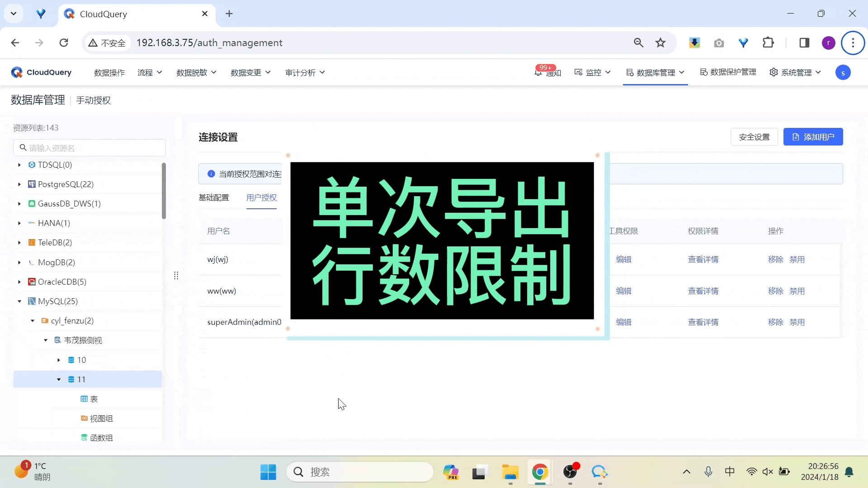Open 查看详情 for user wj(wj)
The width and height of the screenshot is (868, 488).
[703, 259]
